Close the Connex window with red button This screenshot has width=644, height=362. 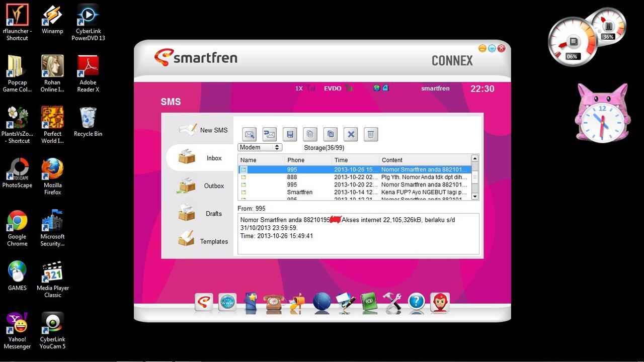point(501,48)
